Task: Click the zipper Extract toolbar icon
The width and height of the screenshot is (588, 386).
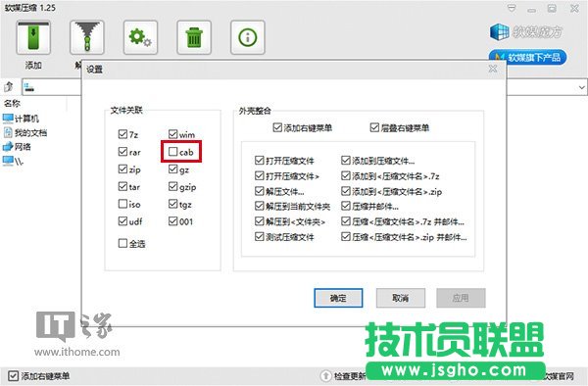Action: 86,37
